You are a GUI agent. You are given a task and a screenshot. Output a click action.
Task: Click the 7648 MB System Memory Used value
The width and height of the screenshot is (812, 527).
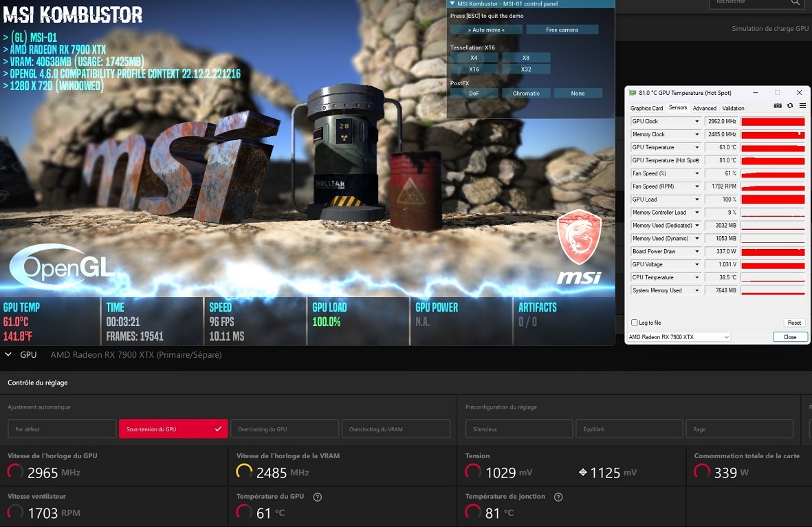(x=721, y=290)
